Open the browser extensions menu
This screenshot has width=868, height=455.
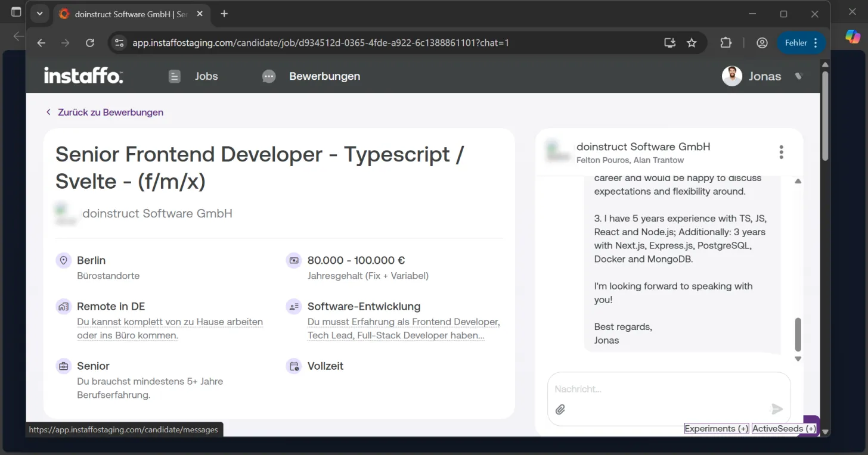click(726, 43)
